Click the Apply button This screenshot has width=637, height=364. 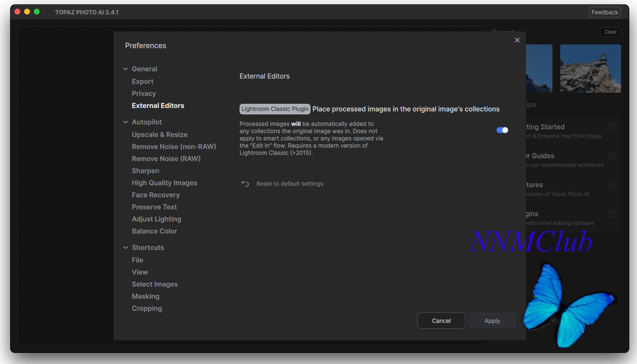[x=492, y=321]
